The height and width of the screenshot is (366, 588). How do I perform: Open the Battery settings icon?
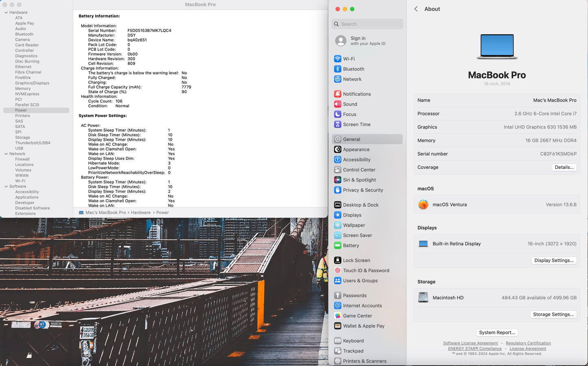coord(337,246)
